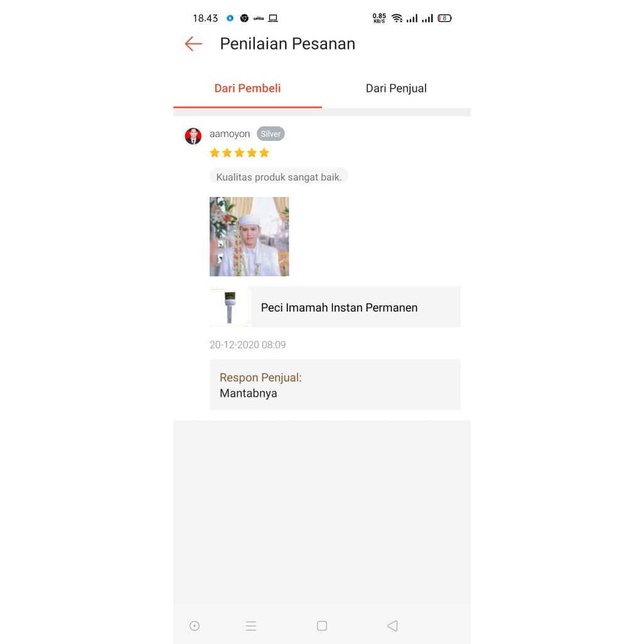Tap the Silver membership badge
The width and height of the screenshot is (644, 644).
270,134
